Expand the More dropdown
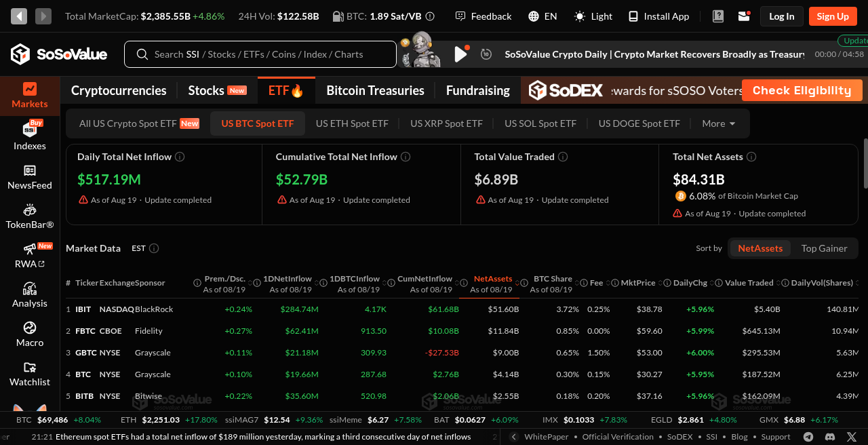Viewport: 868px width, 445px height. tap(719, 123)
